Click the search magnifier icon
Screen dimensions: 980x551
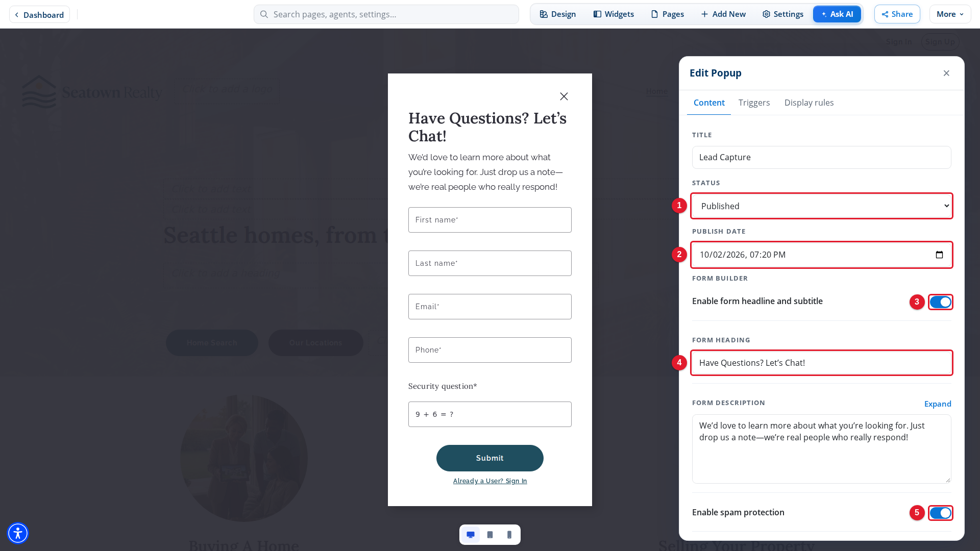click(264, 14)
